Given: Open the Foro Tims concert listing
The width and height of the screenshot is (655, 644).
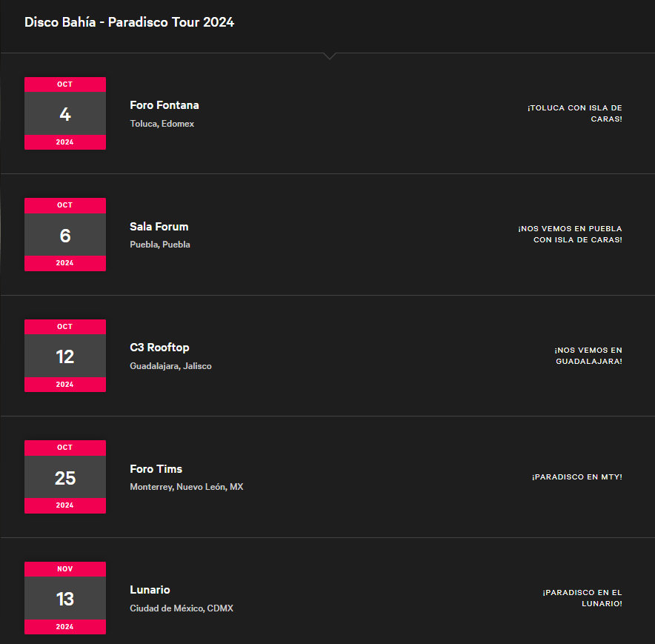Looking at the screenshot, I should [156, 469].
